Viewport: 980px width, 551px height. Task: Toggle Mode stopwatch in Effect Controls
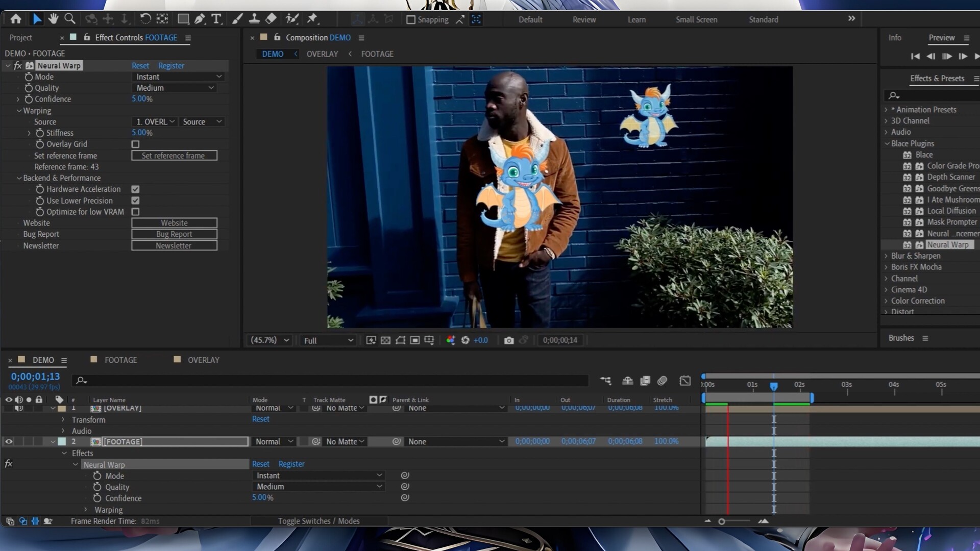point(29,77)
